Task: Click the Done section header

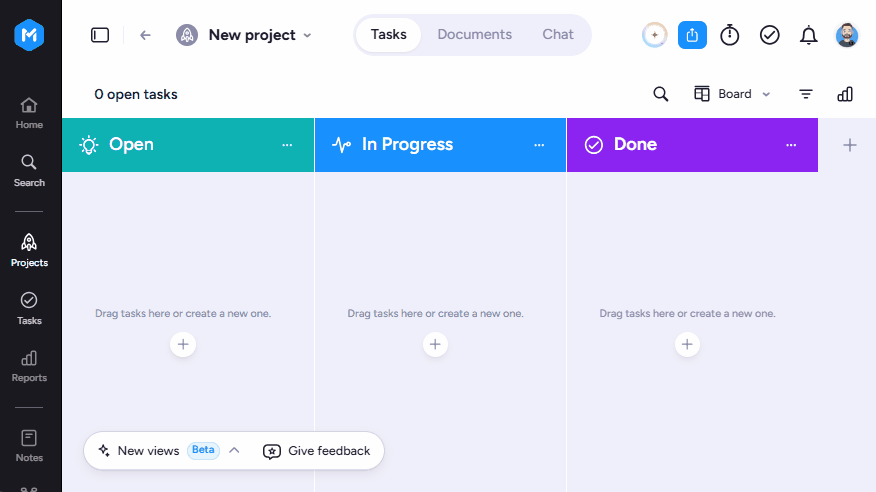Action: [692, 145]
